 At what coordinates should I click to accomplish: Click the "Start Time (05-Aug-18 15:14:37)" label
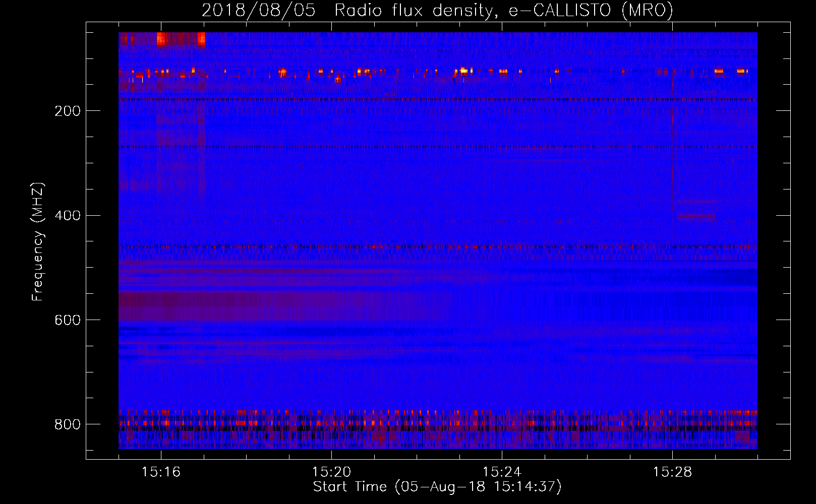pos(437,487)
